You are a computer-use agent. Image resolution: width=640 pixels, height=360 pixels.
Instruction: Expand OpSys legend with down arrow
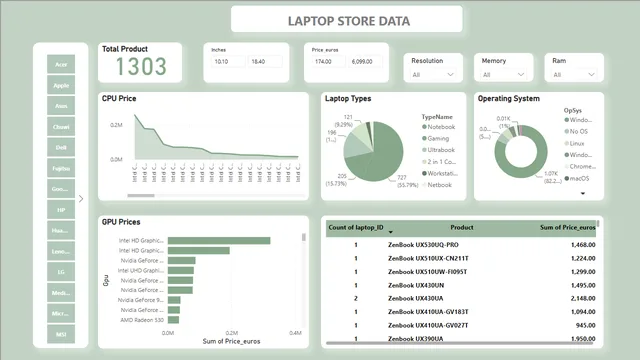[583, 193]
